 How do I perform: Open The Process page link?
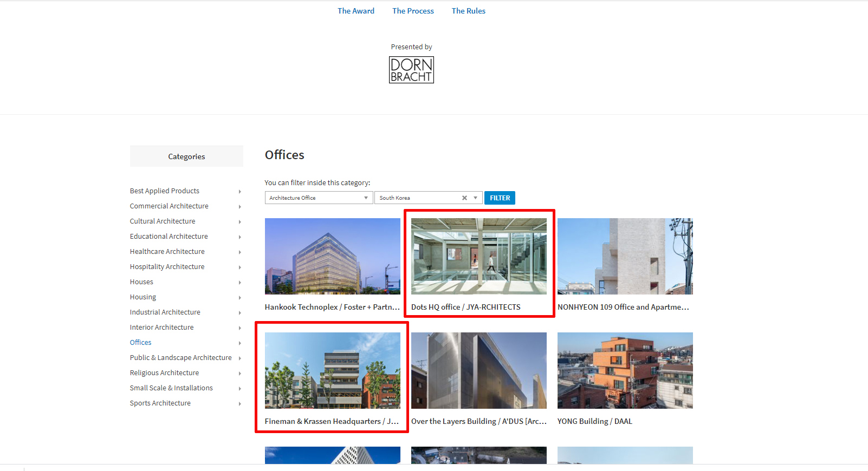point(413,11)
